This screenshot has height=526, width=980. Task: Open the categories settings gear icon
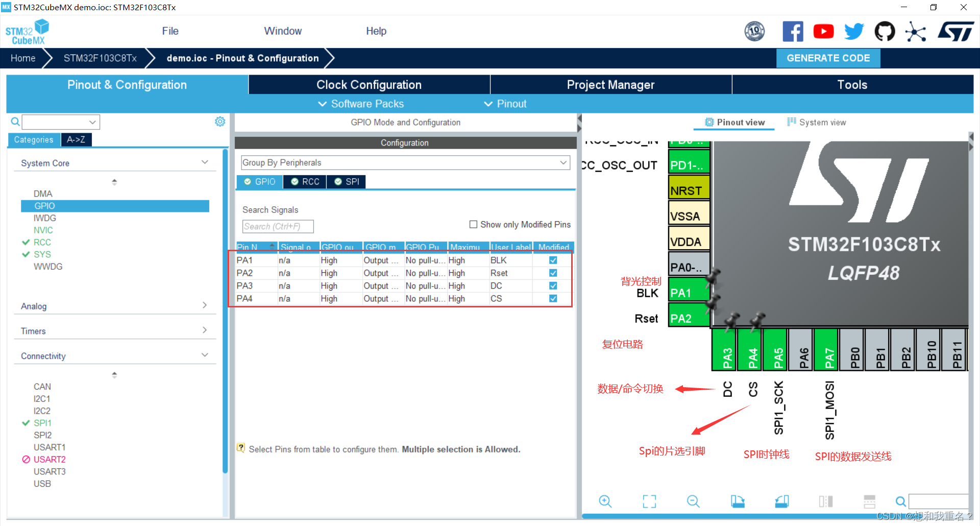tap(220, 122)
